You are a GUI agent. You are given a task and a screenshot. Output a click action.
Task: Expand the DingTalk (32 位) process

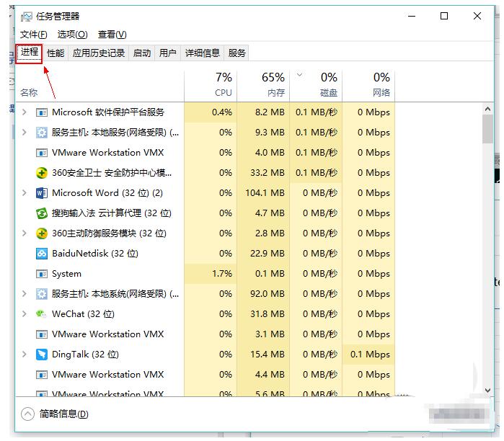tap(25, 355)
